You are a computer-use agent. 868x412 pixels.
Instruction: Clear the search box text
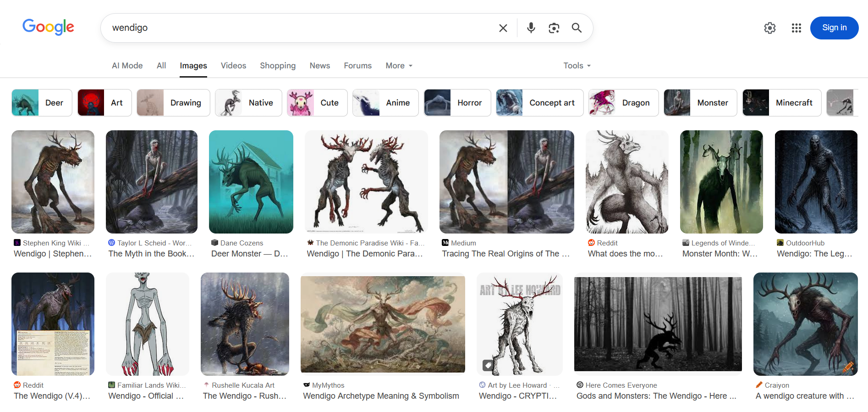coord(503,28)
